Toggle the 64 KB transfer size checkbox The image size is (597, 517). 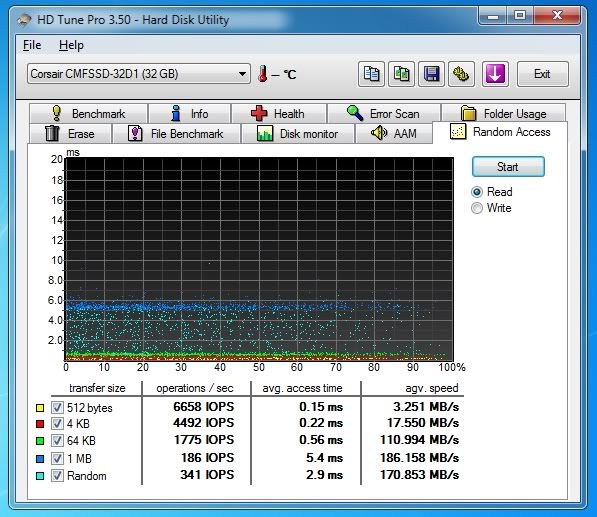point(57,440)
